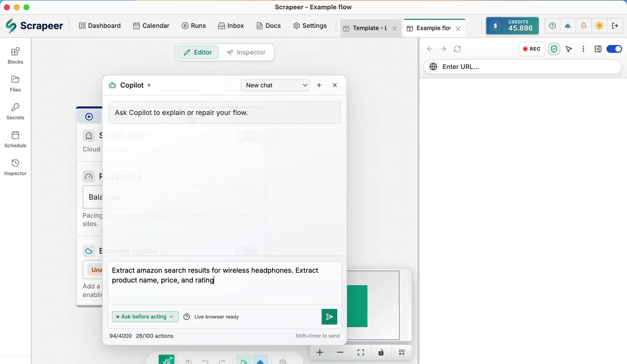The width and height of the screenshot is (627, 364).
Task: Open the Runs page
Action: click(194, 26)
